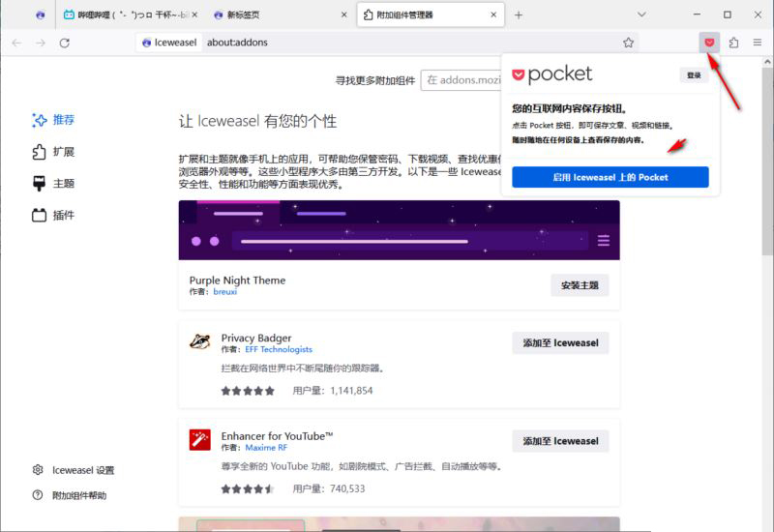The width and height of the screenshot is (774, 532).
Task: Add Privacy Badger to Iceweasel
Action: pos(560,343)
